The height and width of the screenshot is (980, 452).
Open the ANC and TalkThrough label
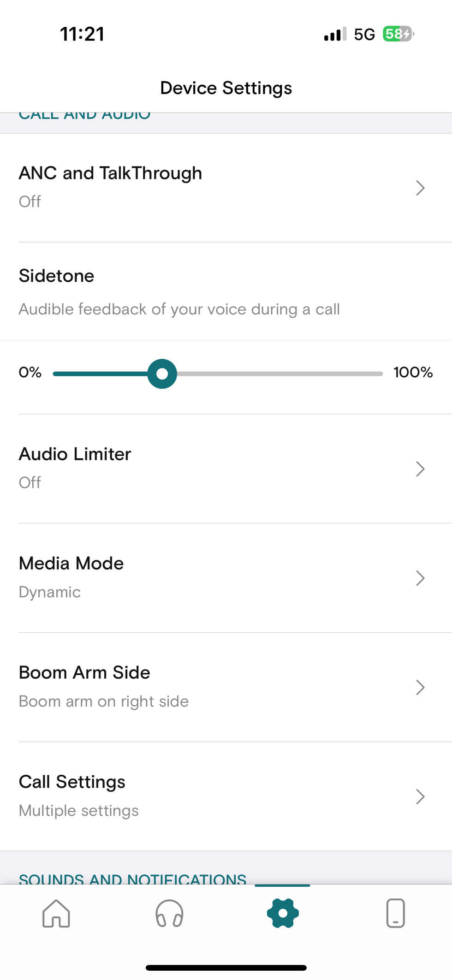click(111, 173)
